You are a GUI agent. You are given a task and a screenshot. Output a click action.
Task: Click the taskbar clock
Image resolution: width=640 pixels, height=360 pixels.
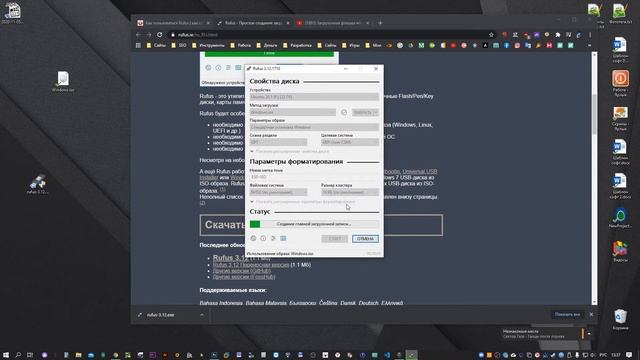pos(616,355)
